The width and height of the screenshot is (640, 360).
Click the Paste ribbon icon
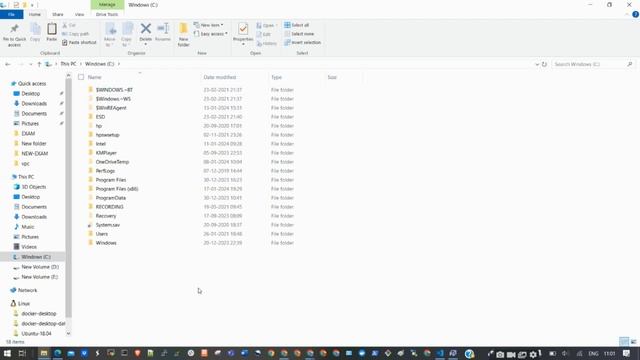pyautogui.click(x=51, y=32)
